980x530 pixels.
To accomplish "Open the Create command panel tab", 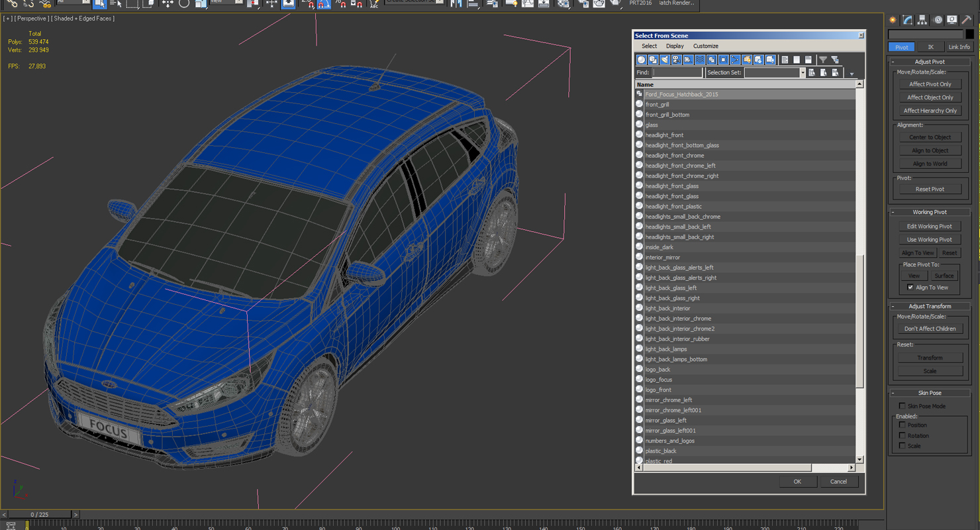I will (x=893, y=20).
